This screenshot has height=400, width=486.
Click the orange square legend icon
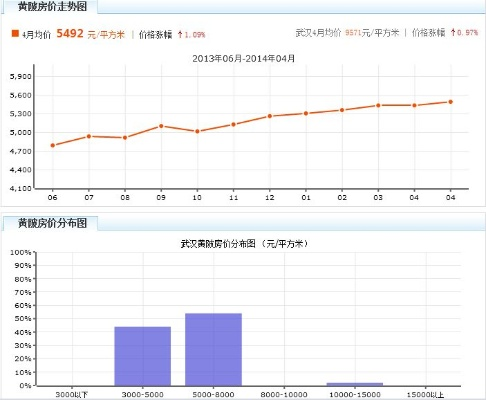click(x=15, y=33)
